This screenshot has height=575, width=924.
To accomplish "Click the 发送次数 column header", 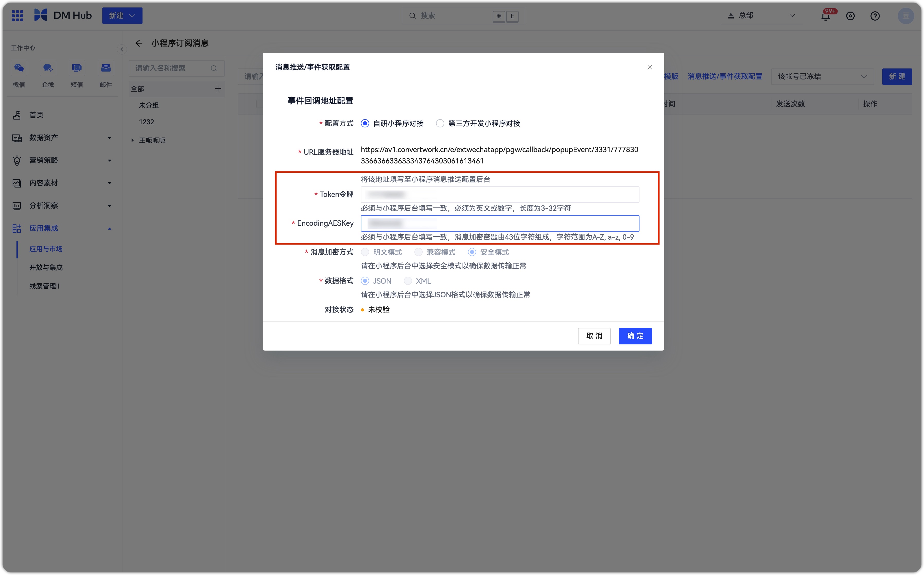I will point(790,104).
